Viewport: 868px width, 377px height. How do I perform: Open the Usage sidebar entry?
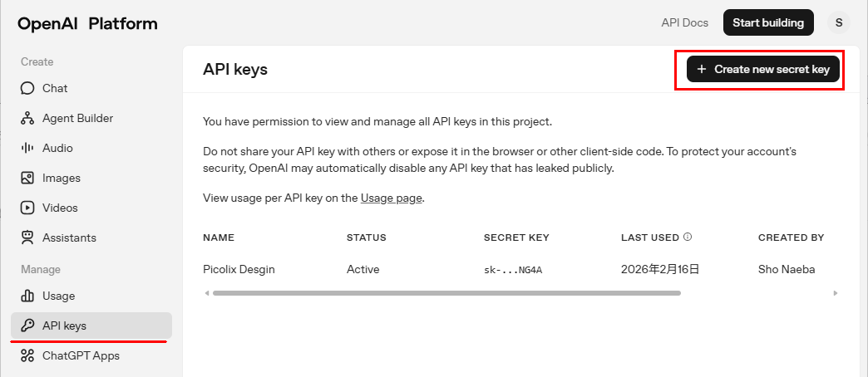tap(91, 296)
